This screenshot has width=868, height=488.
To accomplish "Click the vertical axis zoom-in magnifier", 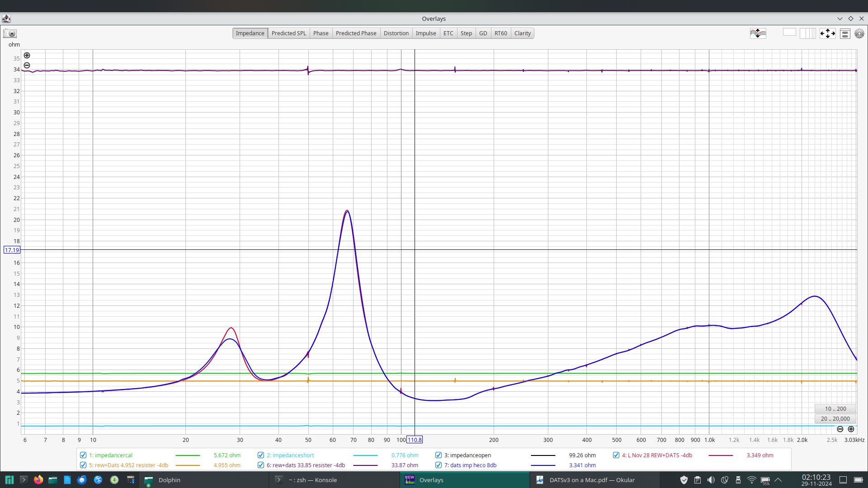I will pos(27,56).
